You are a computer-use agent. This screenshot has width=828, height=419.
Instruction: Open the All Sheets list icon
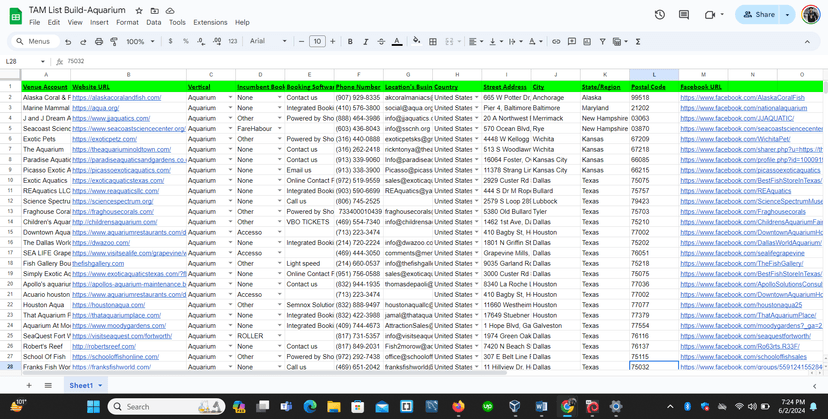pyautogui.click(x=48, y=386)
